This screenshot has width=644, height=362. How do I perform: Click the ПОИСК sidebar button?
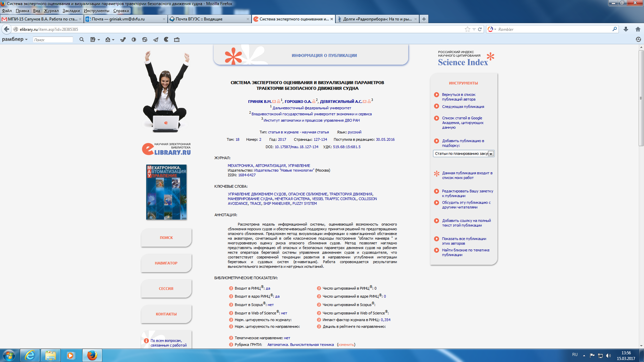pyautogui.click(x=166, y=238)
